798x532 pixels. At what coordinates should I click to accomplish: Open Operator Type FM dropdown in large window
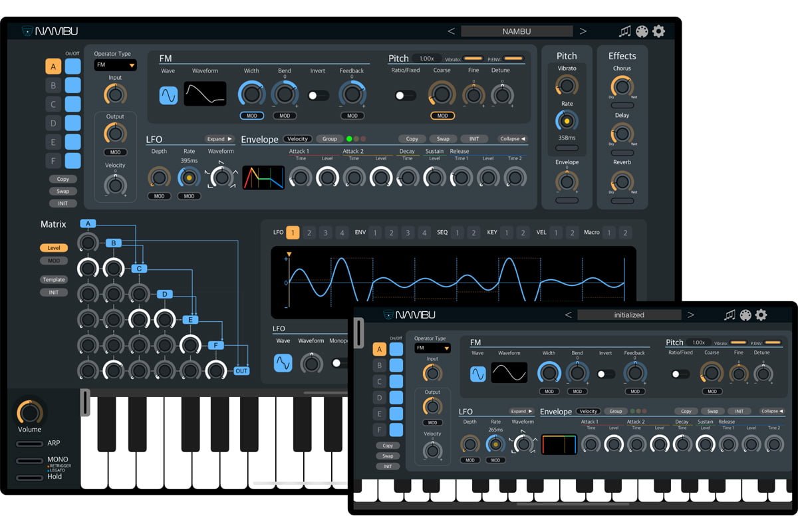click(115, 65)
